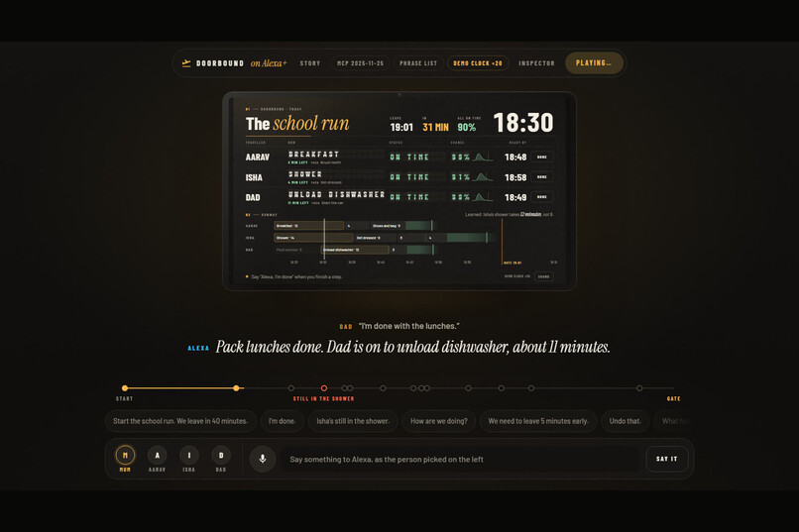
Task: Jump to the last marker before Gate
Action: point(639,388)
